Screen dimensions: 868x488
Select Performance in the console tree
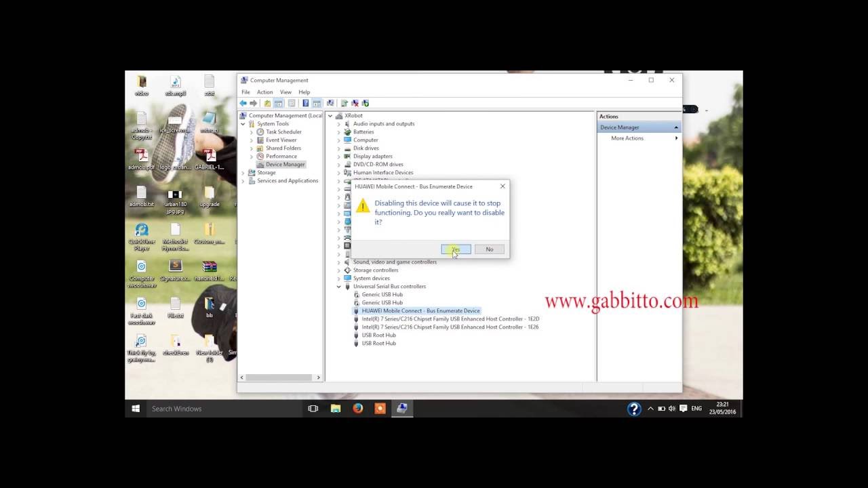click(x=281, y=157)
